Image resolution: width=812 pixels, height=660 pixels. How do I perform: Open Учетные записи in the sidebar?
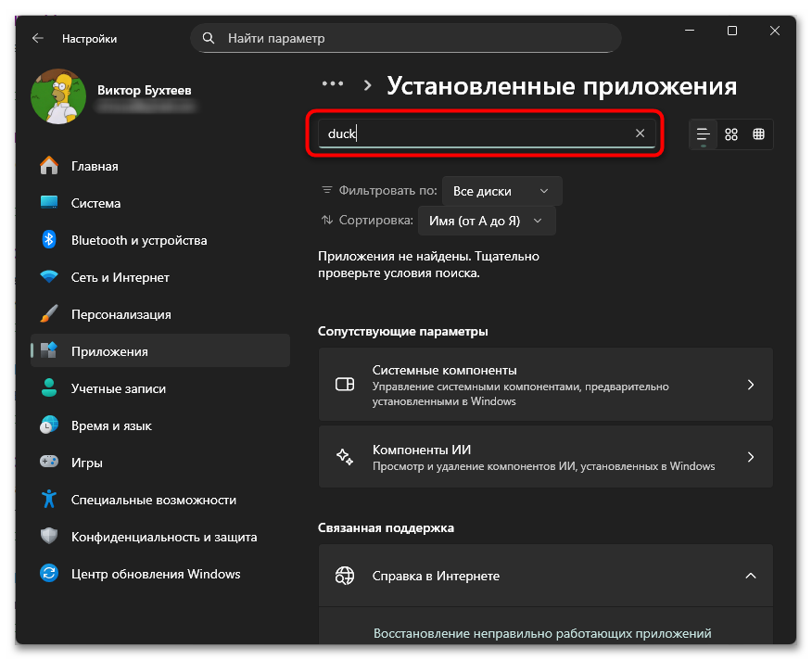[48, 388]
